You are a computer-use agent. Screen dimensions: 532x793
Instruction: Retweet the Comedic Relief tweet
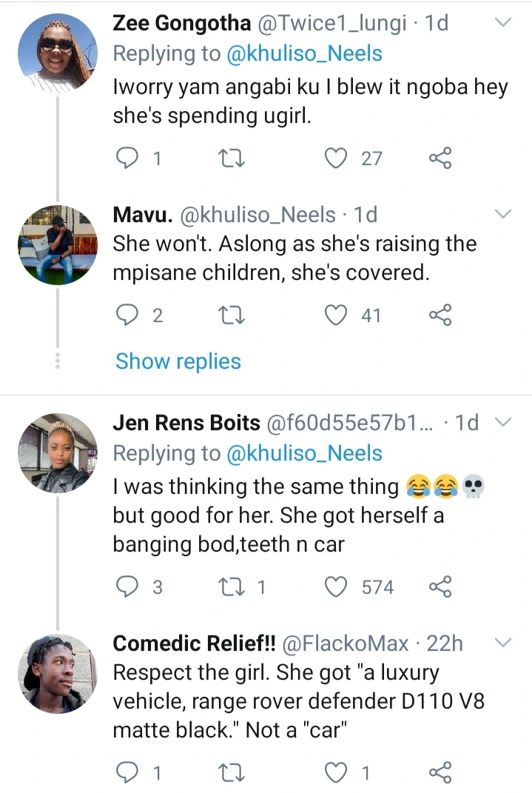232,773
